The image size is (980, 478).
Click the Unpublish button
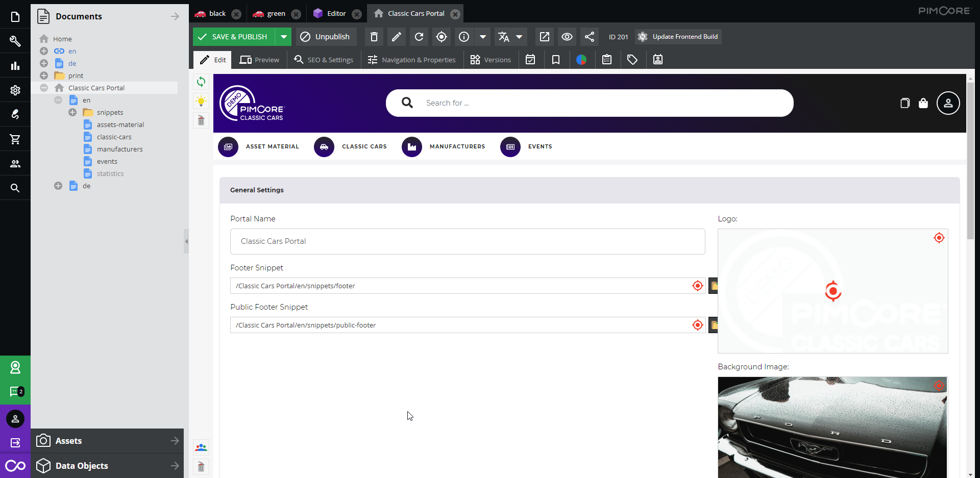click(x=325, y=37)
